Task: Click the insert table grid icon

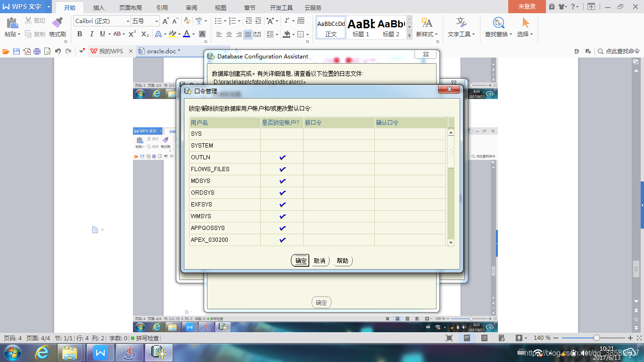Action: [x=301, y=21]
